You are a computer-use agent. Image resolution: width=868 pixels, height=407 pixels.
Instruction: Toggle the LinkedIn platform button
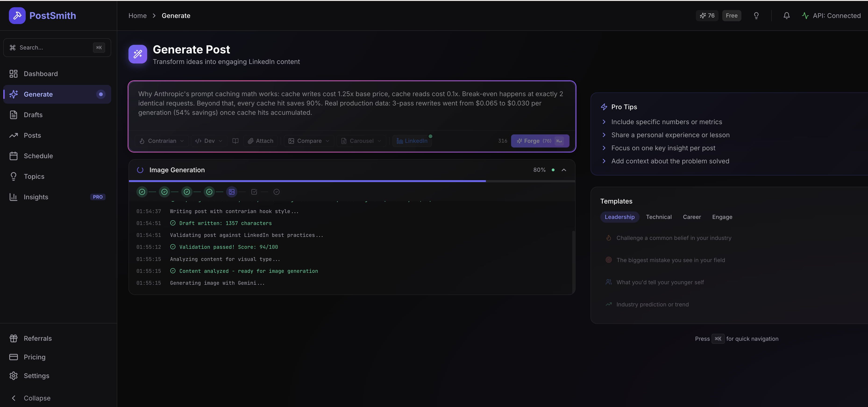click(x=412, y=141)
